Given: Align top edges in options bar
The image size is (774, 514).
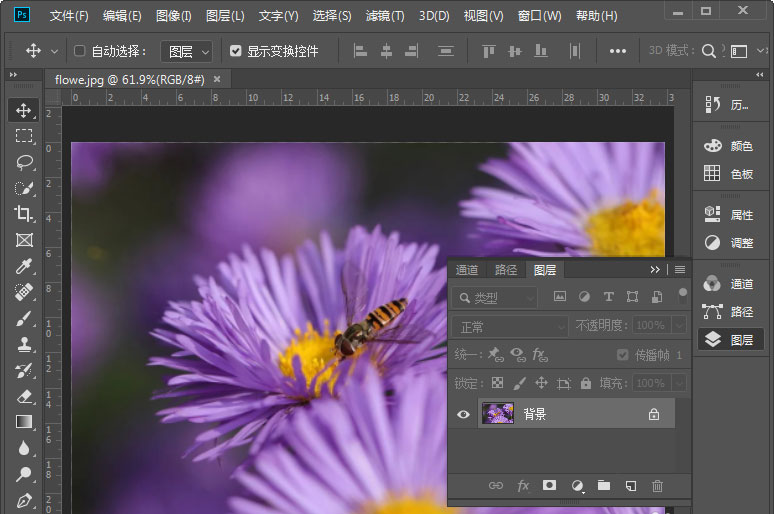Looking at the screenshot, I should point(489,50).
